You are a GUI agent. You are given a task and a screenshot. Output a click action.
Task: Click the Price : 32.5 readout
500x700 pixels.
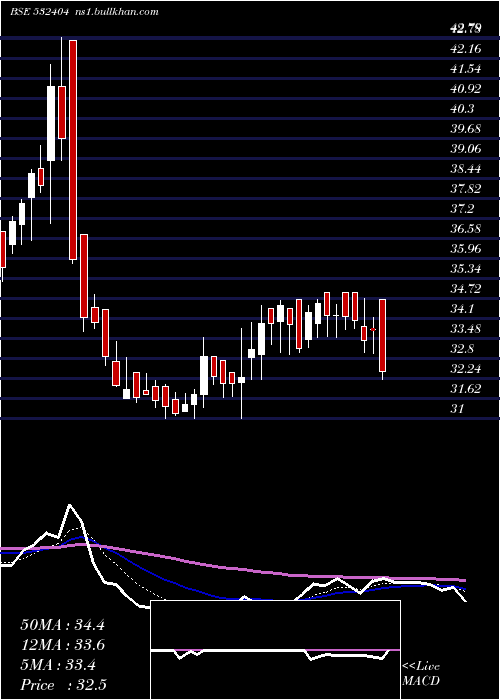(x=63, y=685)
